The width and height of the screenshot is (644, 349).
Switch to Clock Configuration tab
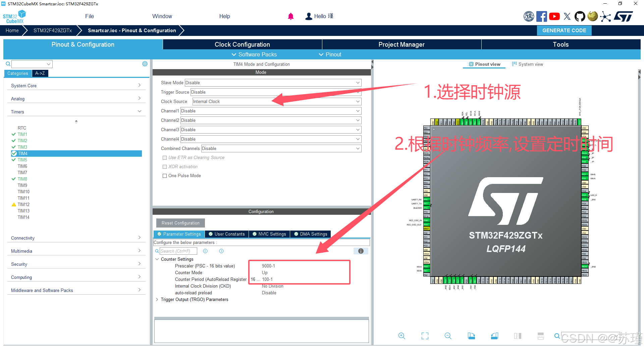pos(242,44)
